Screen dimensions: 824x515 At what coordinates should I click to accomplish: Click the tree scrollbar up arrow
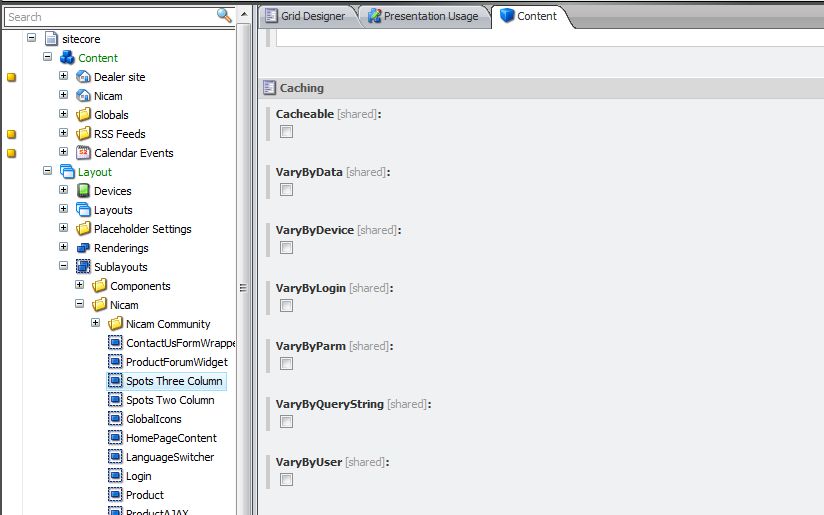pos(244,14)
